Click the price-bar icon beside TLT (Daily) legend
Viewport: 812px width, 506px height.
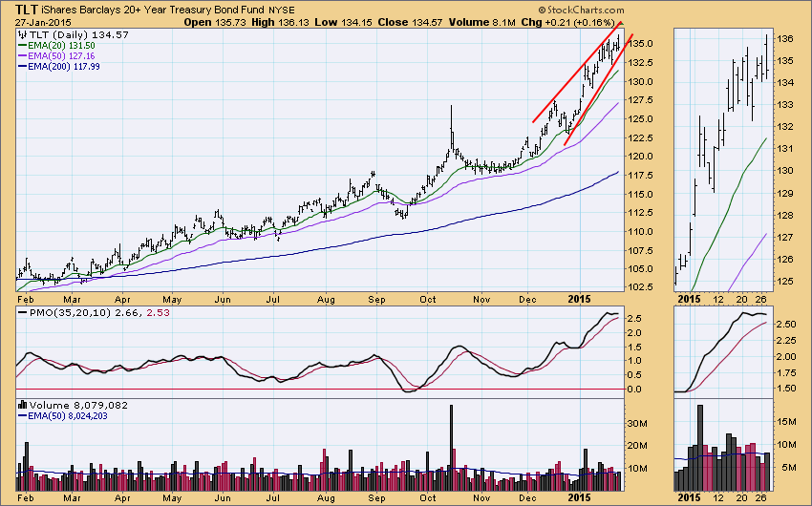pyautogui.click(x=22, y=34)
